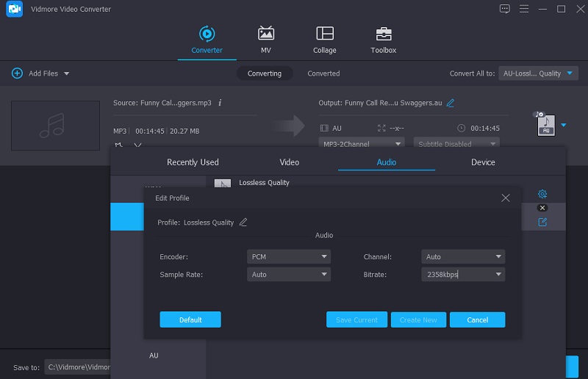Rename output file with pencil icon

pos(451,103)
